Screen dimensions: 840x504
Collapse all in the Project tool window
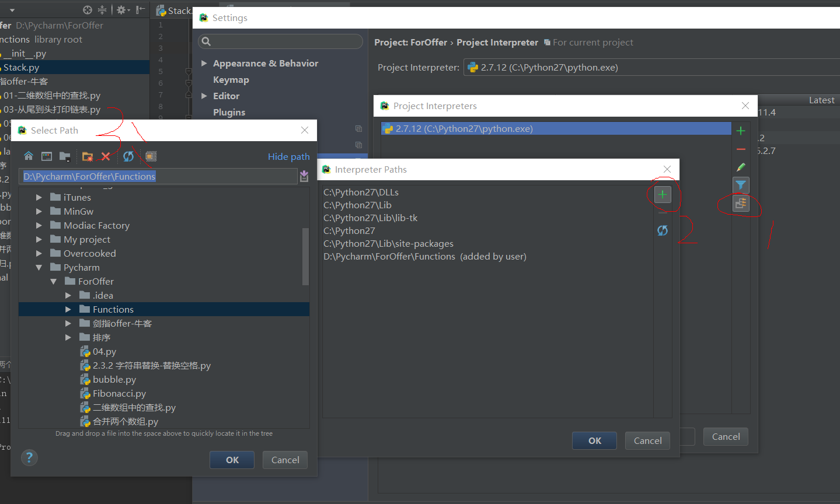coord(102,9)
